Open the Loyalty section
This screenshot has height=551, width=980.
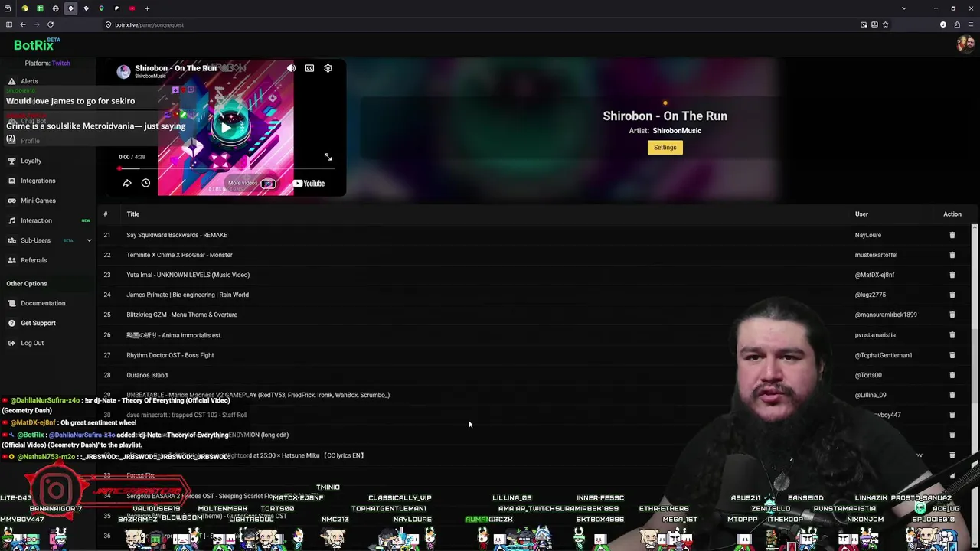click(31, 161)
